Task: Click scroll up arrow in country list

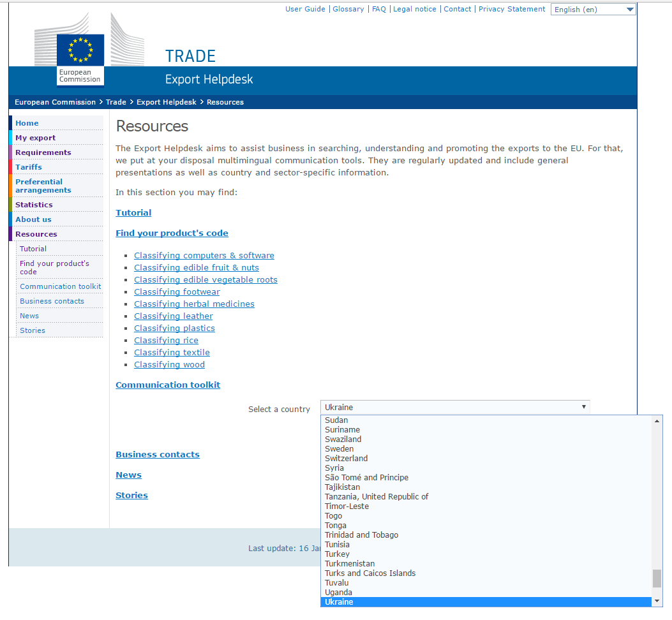Action: tap(657, 421)
